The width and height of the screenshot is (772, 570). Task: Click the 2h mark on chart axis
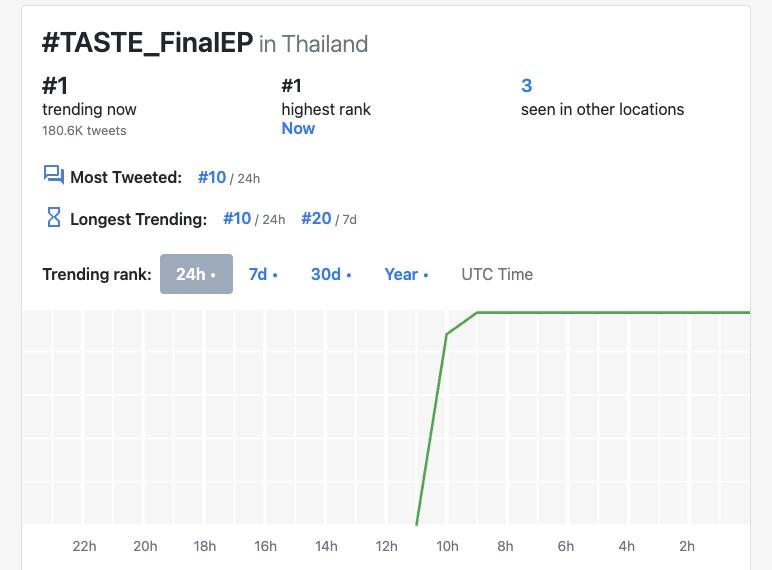click(687, 546)
